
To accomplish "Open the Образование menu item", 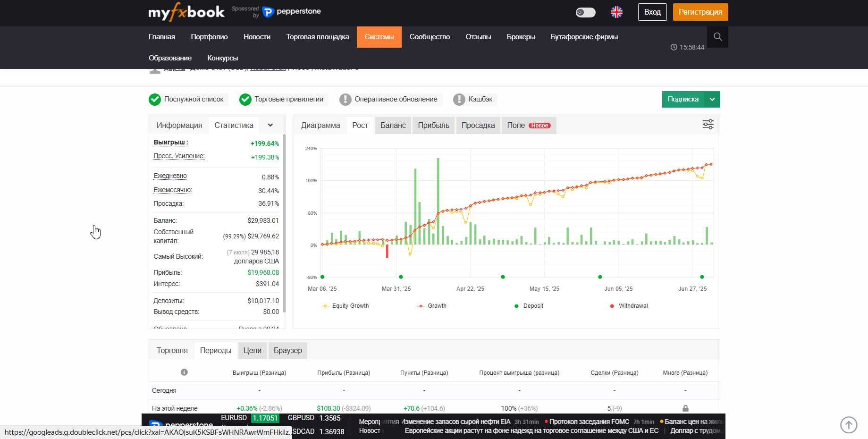I will point(170,58).
